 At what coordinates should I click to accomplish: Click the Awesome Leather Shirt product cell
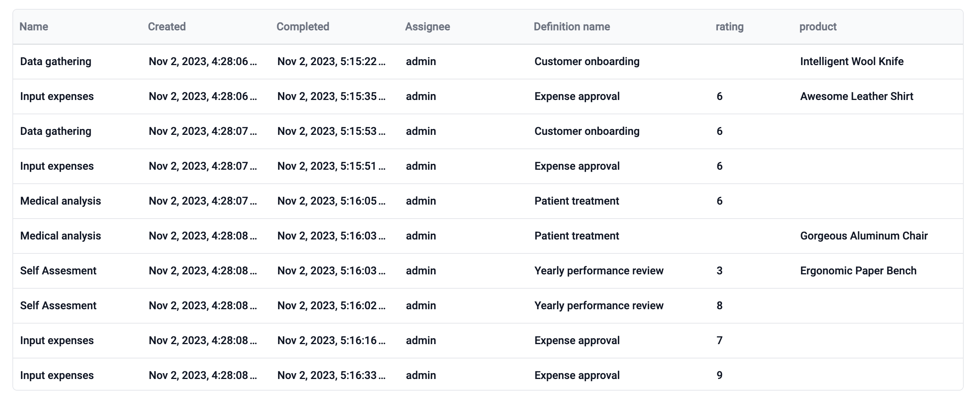pos(856,96)
